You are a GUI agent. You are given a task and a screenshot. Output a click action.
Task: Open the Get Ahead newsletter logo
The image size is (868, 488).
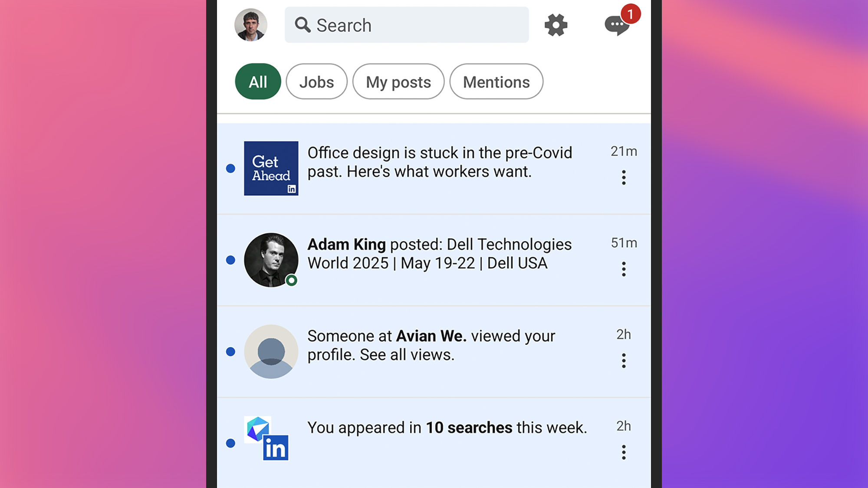point(271,168)
